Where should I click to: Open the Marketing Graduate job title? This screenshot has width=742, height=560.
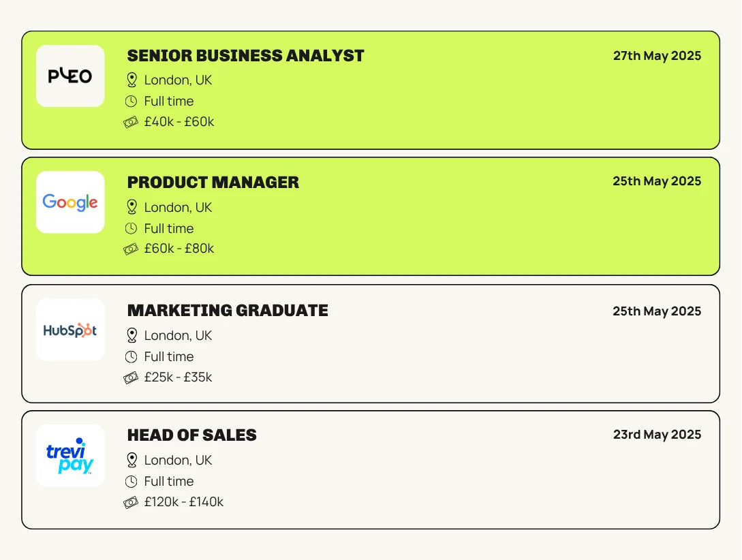(228, 311)
